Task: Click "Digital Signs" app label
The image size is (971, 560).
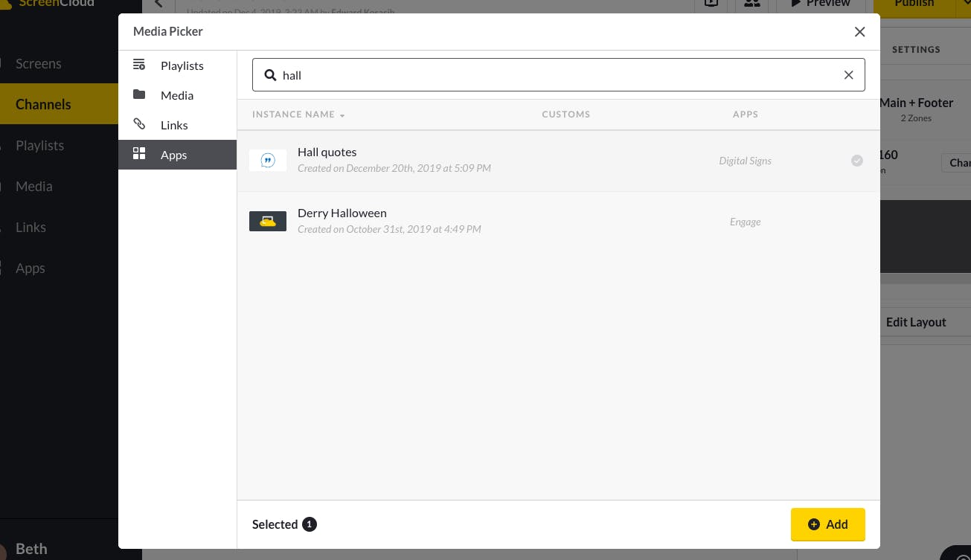Action: point(745,161)
